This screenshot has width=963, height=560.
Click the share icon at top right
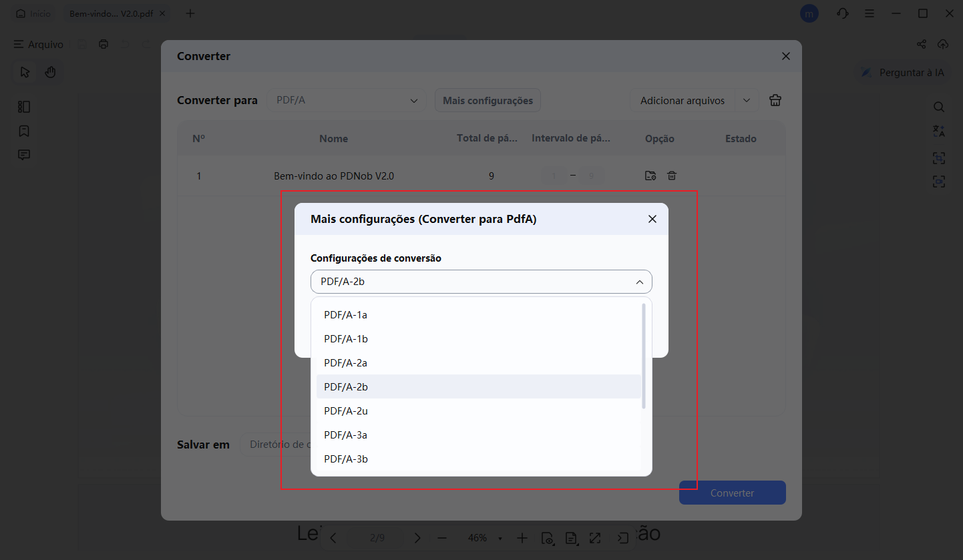tap(921, 44)
